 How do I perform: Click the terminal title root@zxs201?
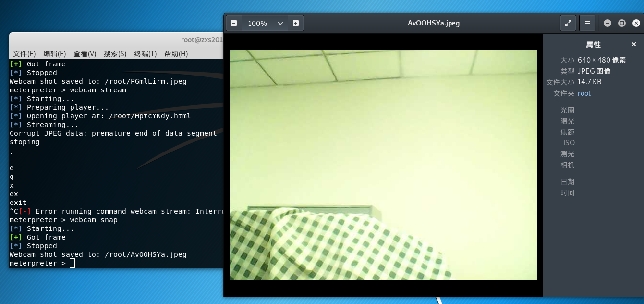point(202,40)
